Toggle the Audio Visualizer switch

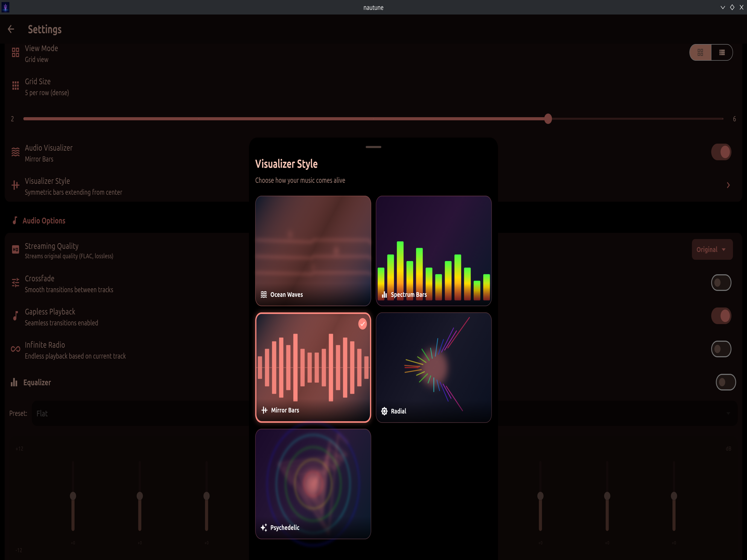pyautogui.click(x=721, y=152)
